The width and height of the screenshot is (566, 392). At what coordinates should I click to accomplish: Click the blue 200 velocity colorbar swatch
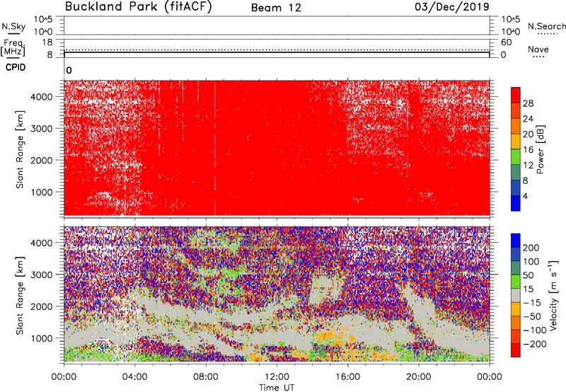(x=516, y=241)
